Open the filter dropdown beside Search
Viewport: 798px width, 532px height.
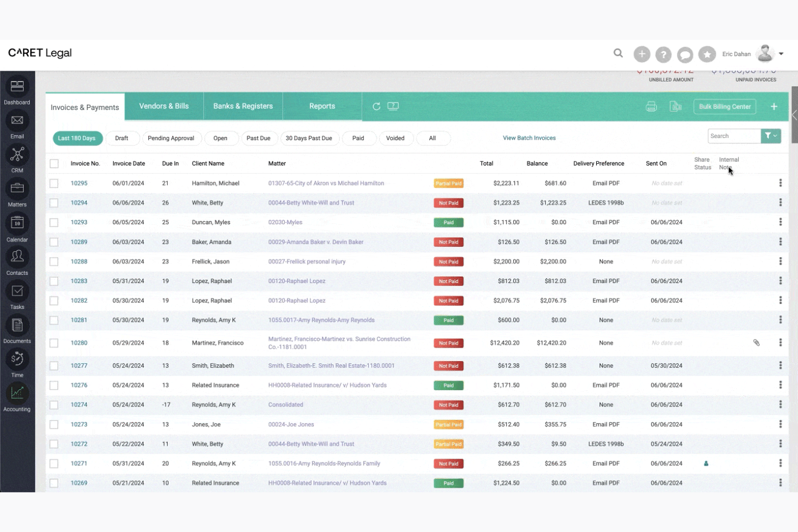pos(771,136)
